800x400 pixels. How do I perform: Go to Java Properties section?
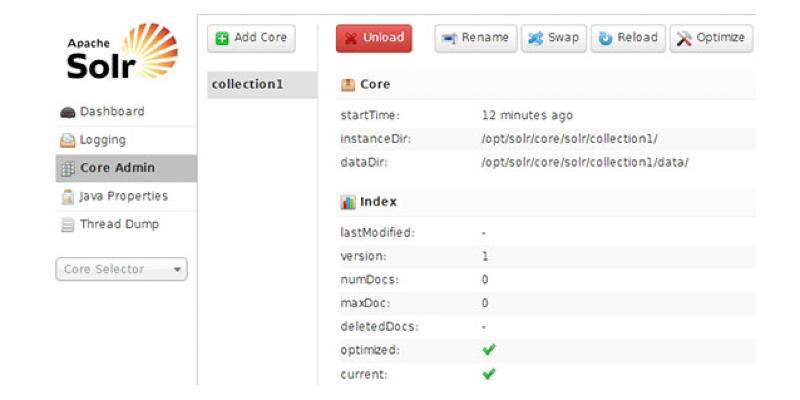click(123, 196)
